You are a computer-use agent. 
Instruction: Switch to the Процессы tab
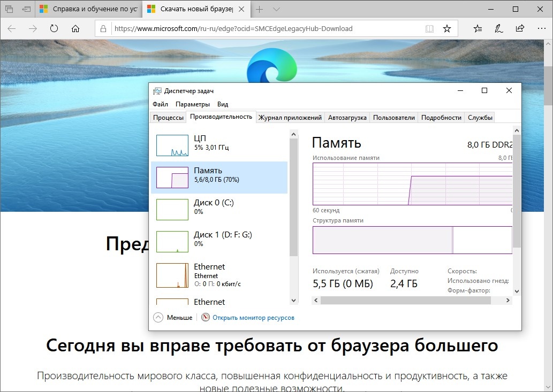(168, 118)
